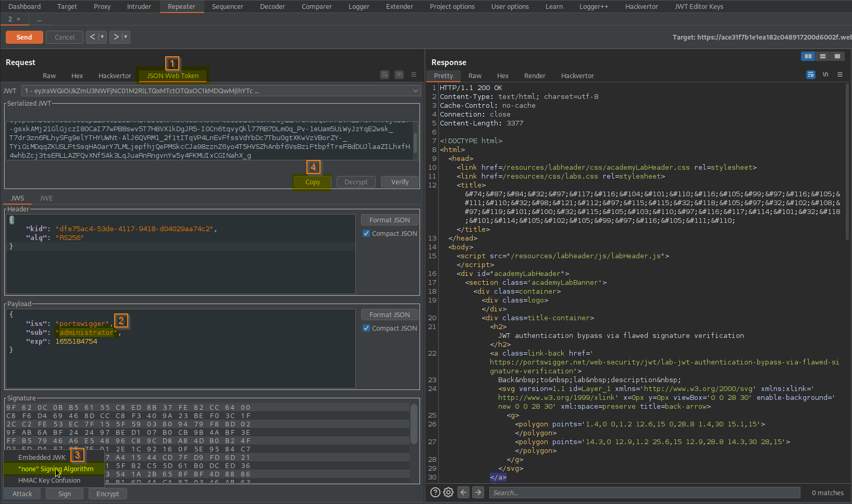Click the Sign button
This screenshot has width=852, height=504.
(65, 494)
